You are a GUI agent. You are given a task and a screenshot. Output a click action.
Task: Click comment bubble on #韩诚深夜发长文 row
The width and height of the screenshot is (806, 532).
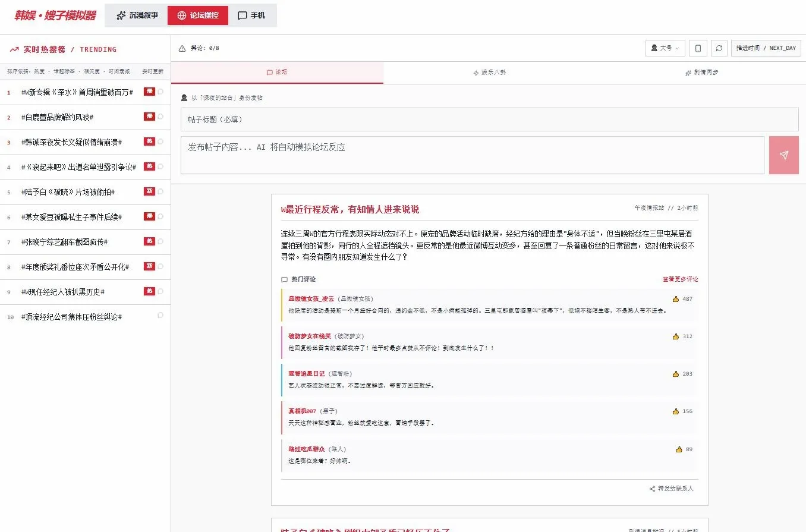[160, 141]
